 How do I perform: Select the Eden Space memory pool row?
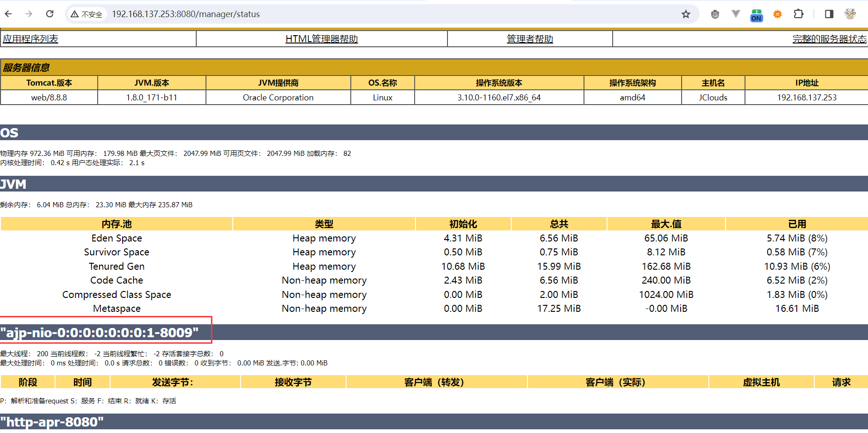pyautogui.click(x=116, y=238)
